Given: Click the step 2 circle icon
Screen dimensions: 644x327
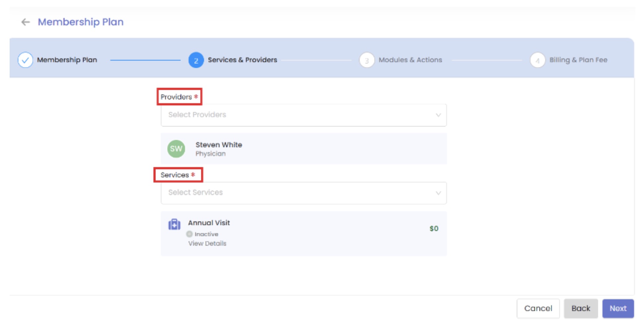Looking at the screenshot, I should (196, 60).
